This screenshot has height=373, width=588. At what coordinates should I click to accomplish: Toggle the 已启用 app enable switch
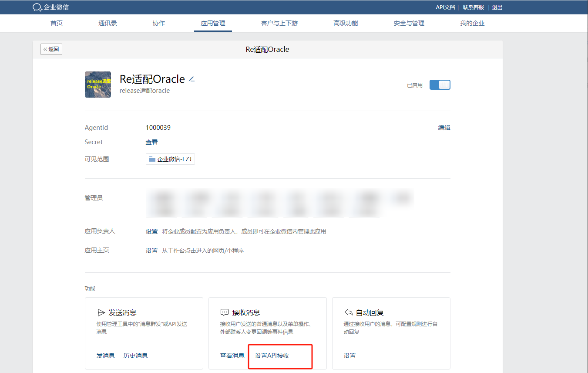(440, 85)
